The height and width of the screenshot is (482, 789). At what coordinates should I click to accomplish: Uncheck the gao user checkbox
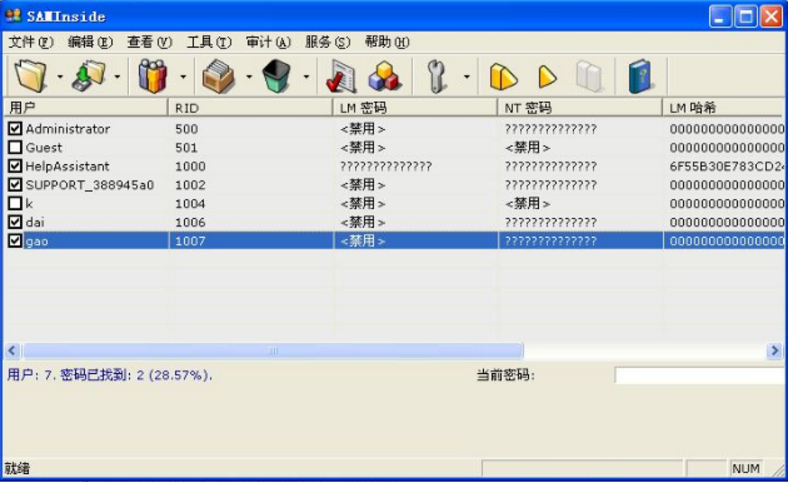(15, 240)
